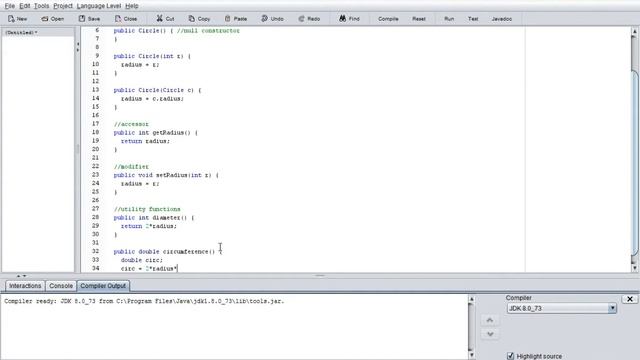Viewport: 640px width, 360px height.
Task: Click editor scrollbar down arrow
Action: (634, 268)
